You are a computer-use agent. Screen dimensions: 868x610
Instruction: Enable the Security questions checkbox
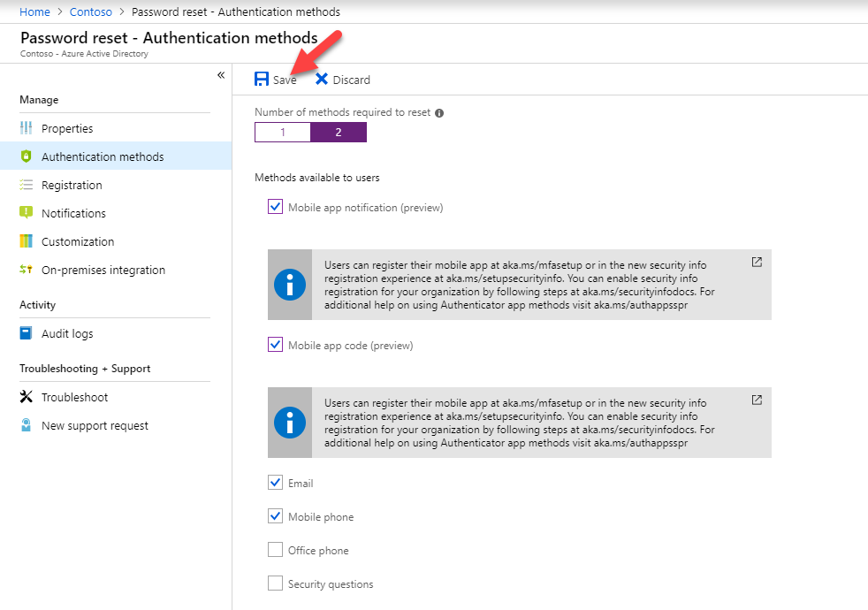[275, 583]
